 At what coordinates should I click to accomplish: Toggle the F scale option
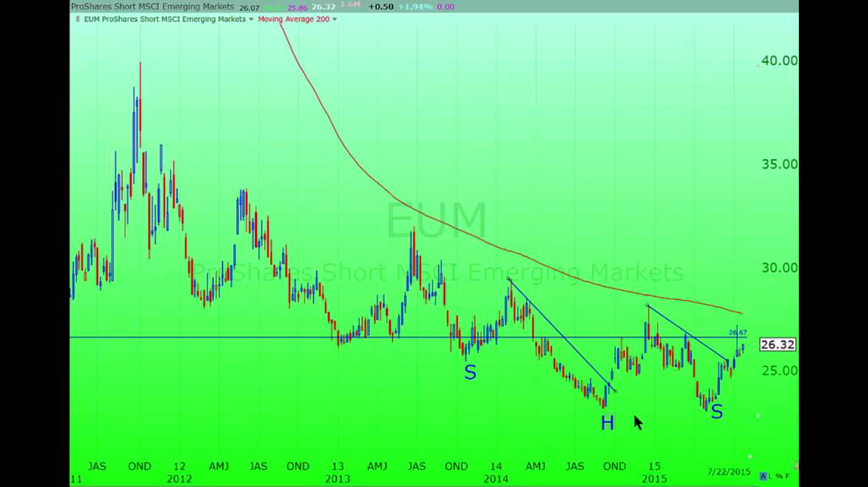point(787,476)
